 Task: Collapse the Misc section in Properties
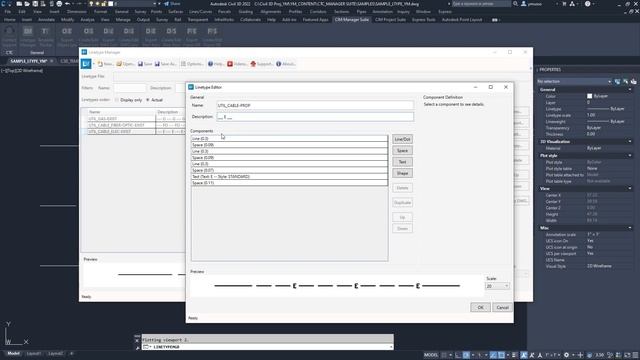pyautogui.click(x=630, y=228)
